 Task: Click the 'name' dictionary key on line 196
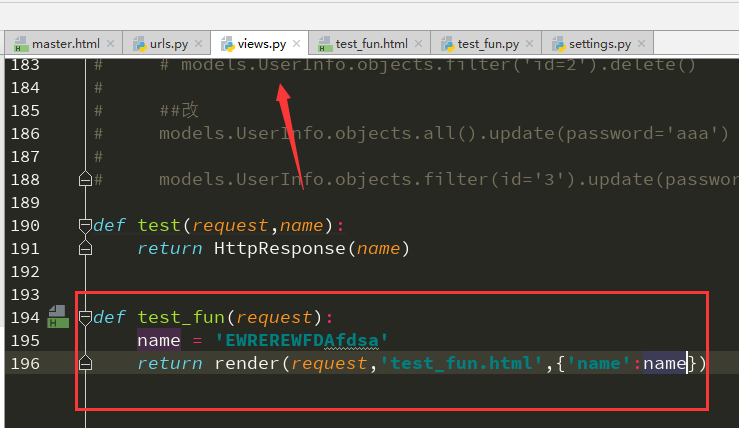(x=599, y=363)
